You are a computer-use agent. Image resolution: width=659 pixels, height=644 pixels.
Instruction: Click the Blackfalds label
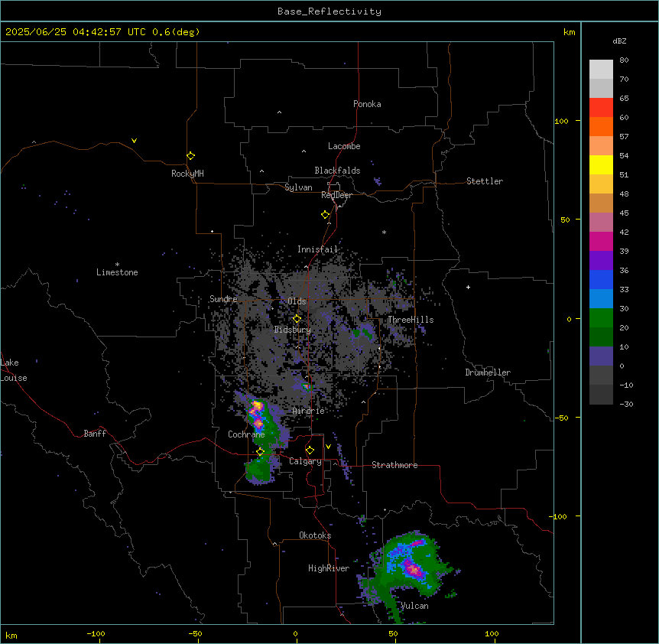pyautogui.click(x=337, y=171)
